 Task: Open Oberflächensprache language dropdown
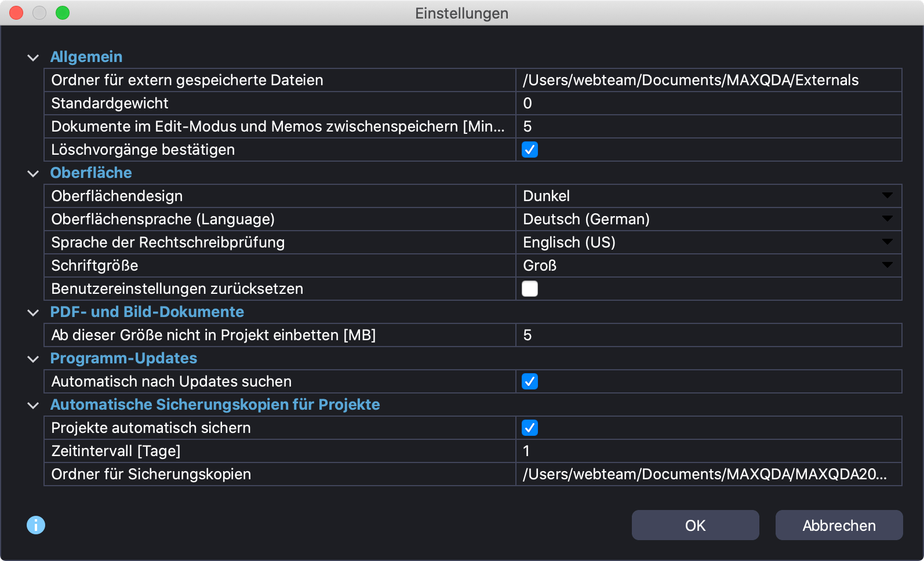pos(708,219)
